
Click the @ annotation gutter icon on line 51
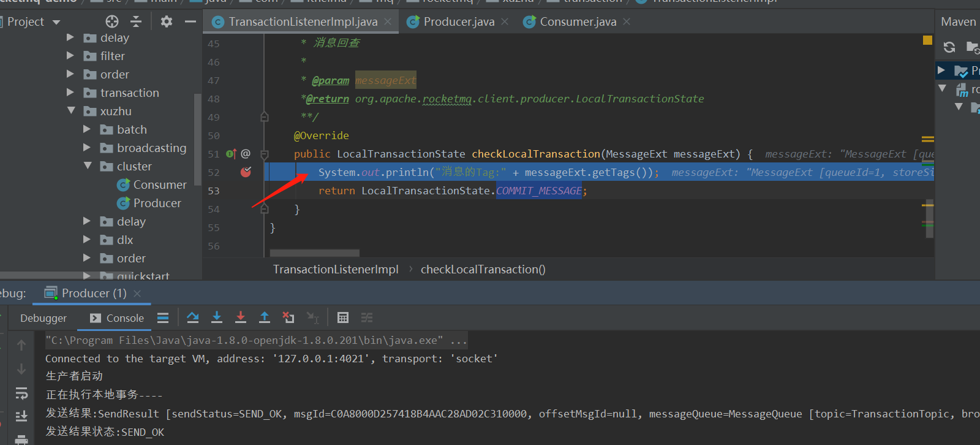click(246, 154)
